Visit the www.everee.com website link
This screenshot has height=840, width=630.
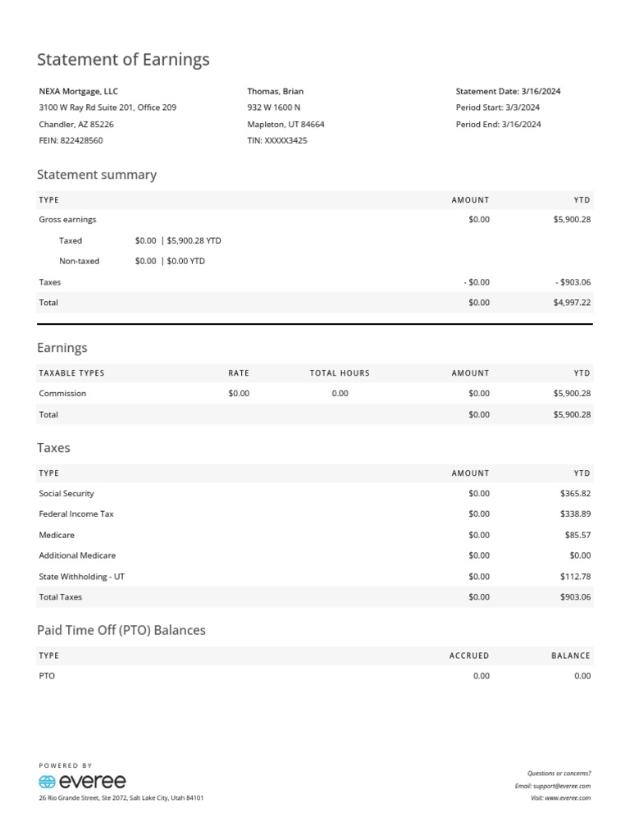[x=568, y=797]
